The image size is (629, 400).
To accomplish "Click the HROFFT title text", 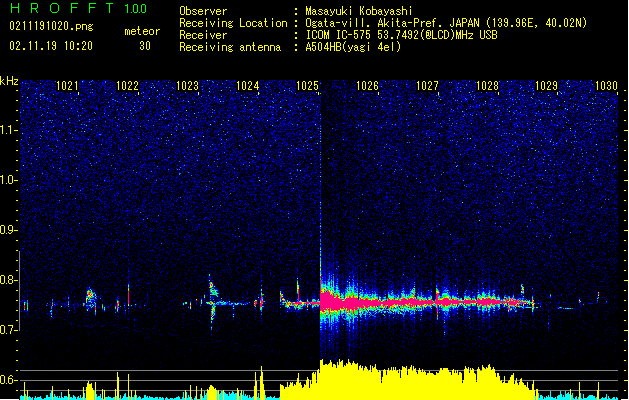I will point(62,8).
